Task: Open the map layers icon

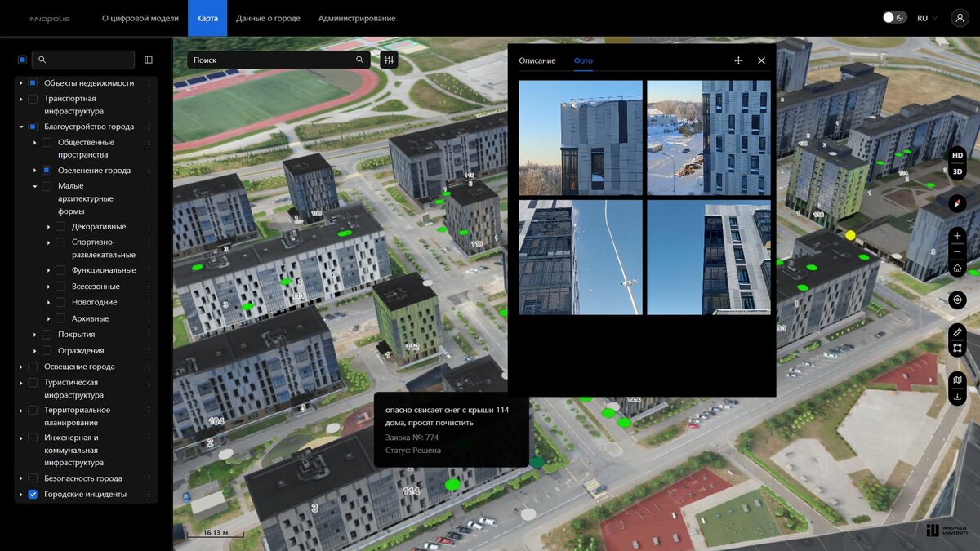Action: click(956, 380)
